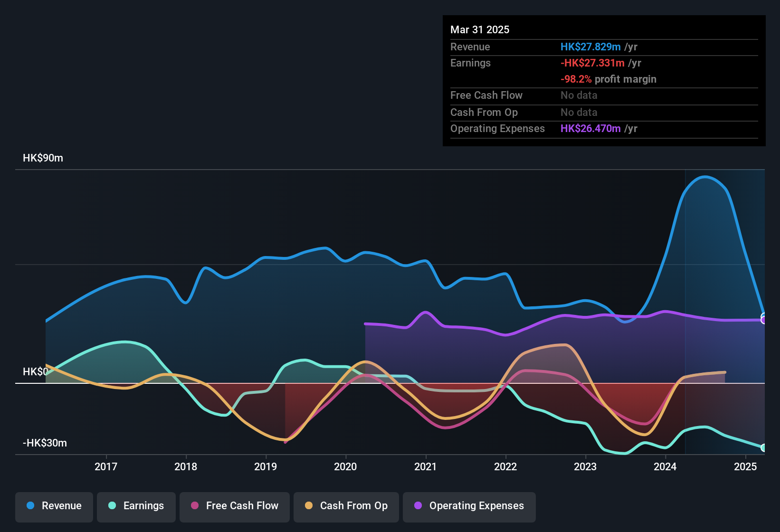Click the Mar 31 2025 tooltip date

[x=480, y=30]
